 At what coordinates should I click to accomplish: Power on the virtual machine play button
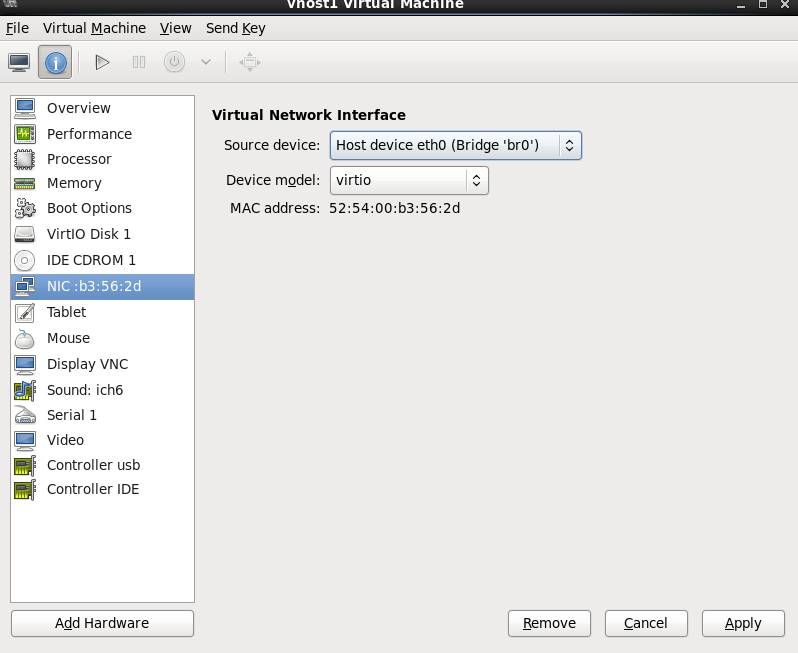pyautogui.click(x=102, y=62)
